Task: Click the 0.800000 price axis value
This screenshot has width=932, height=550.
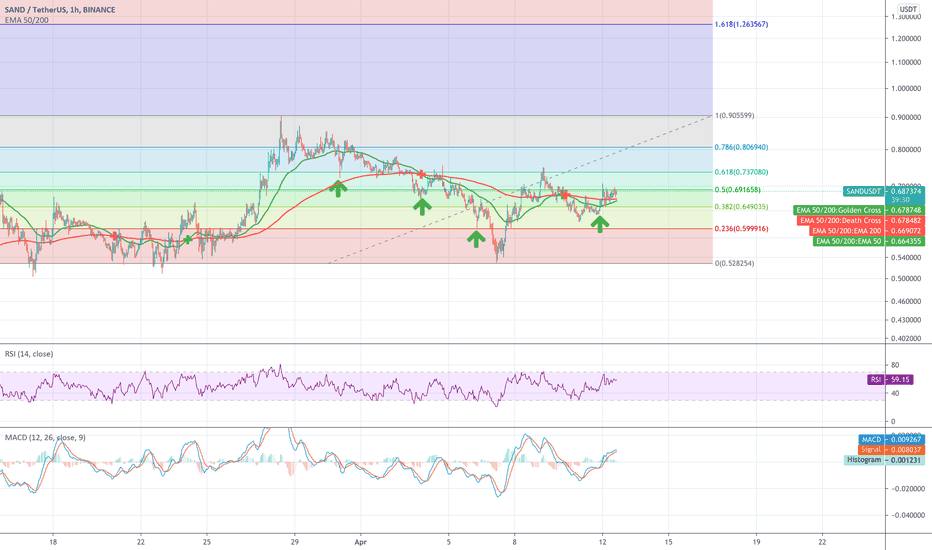Action: pyautogui.click(x=906, y=150)
